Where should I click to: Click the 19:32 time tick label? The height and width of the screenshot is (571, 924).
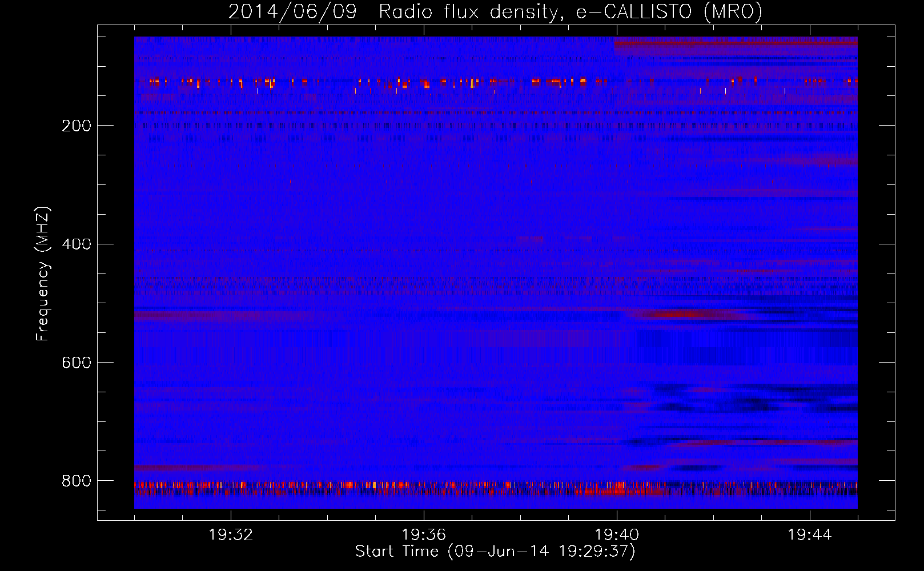click(x=231, y=535)
